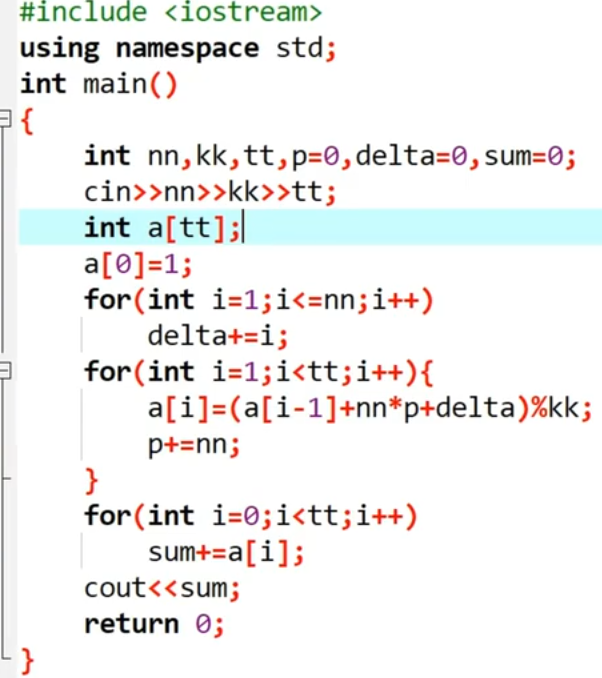Click the variable declaration line with delta=0
602x678 pixels.
click(330, 156)
